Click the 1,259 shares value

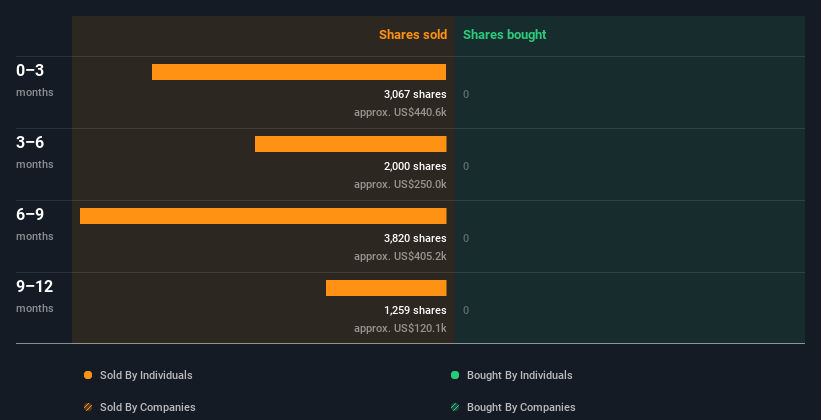point(415,310)
